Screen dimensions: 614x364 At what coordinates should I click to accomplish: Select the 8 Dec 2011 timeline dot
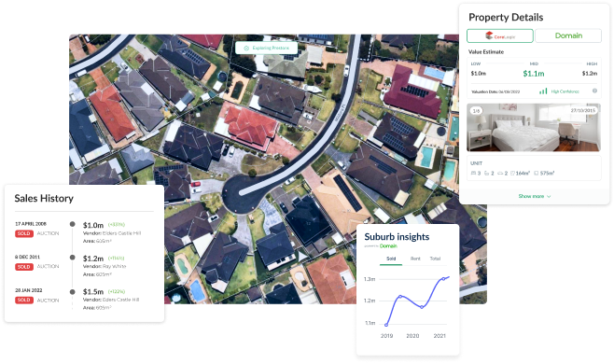tap(73, 258)
